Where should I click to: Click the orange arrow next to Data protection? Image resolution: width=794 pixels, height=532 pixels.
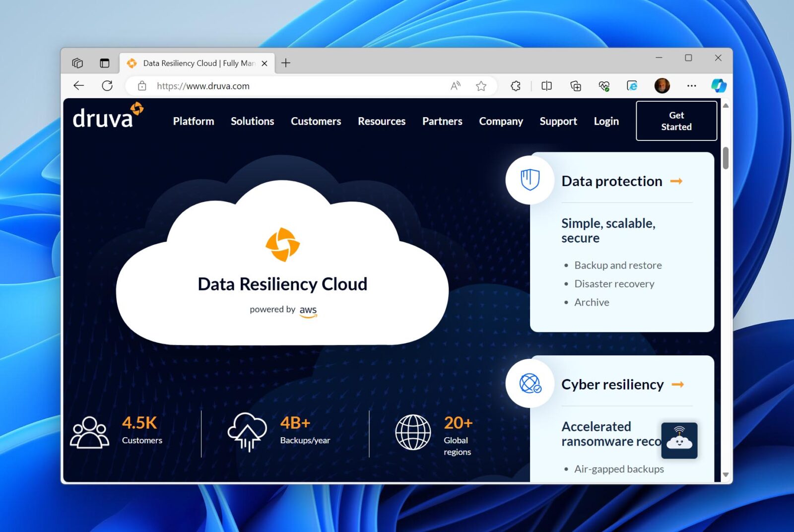[x=676, y=181]
